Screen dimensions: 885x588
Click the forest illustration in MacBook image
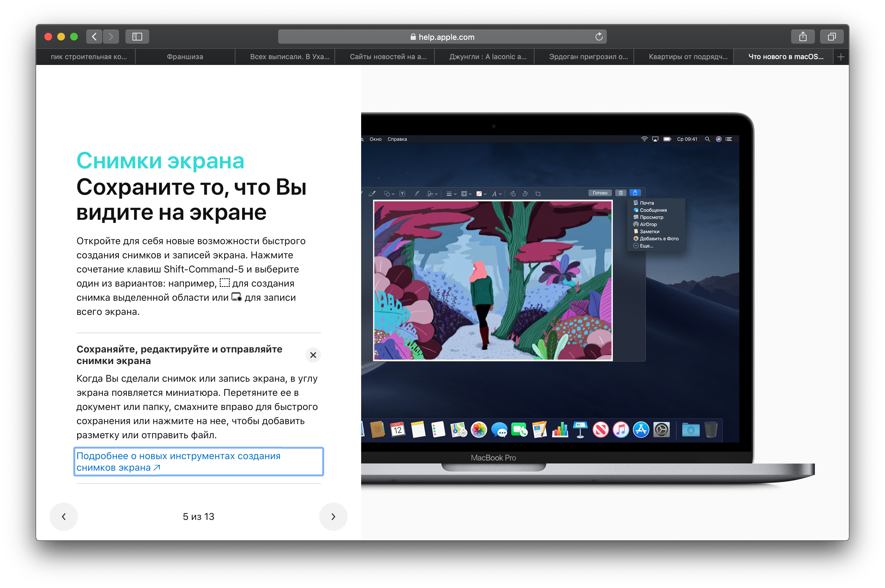coord(492,280)
